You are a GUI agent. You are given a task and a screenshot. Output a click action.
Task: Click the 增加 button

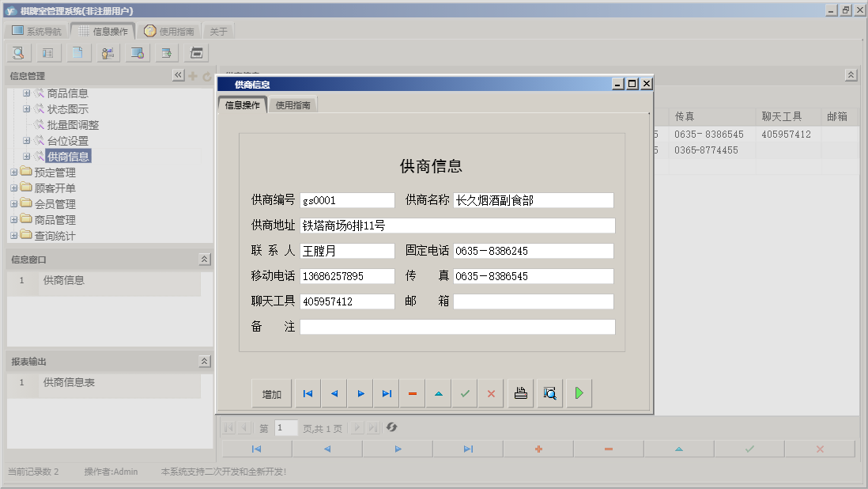tap(271, 392)
